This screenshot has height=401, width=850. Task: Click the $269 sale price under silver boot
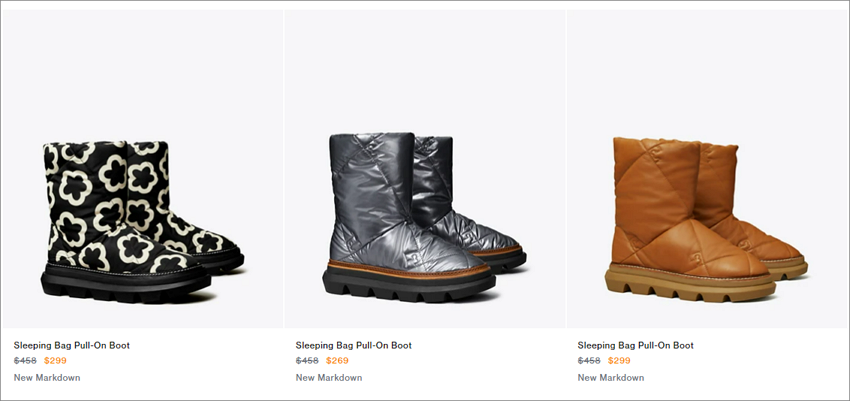coord(337,361)
